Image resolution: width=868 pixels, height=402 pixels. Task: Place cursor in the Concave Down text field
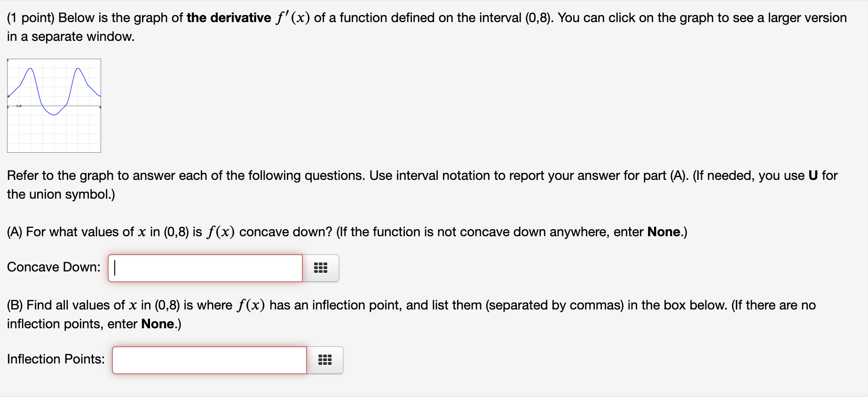point(205,268)
